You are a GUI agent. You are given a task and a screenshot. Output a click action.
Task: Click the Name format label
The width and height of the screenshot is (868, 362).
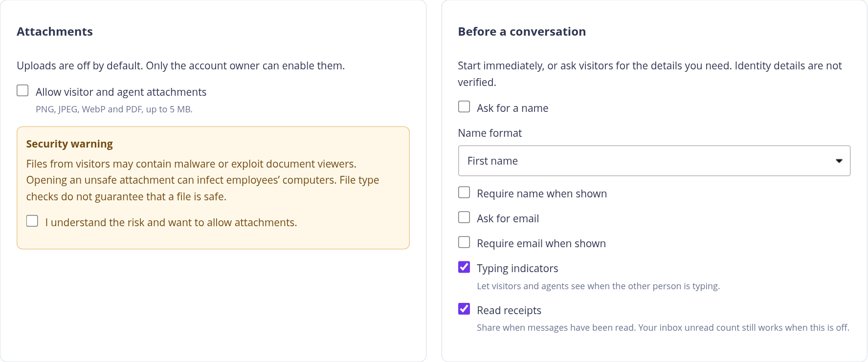490,133
